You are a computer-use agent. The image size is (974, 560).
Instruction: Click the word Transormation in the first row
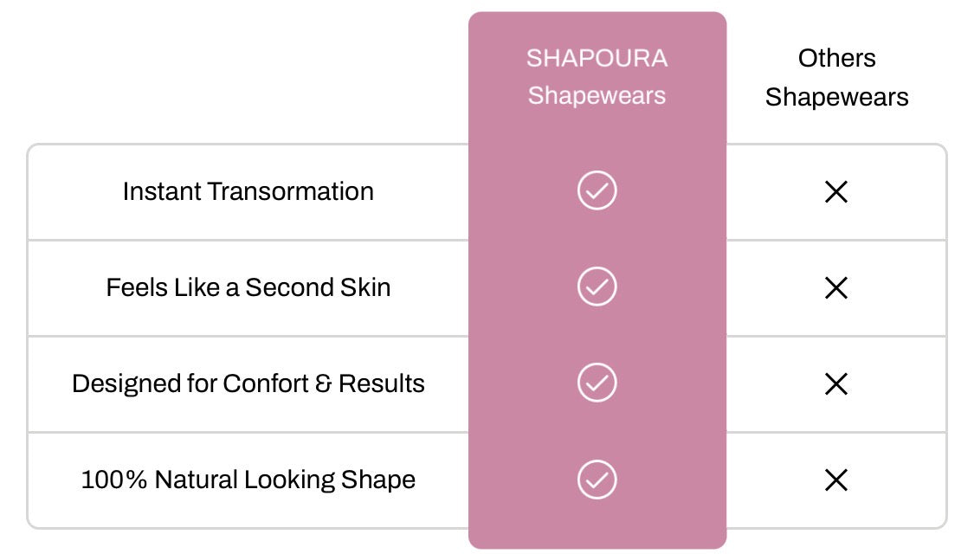point(290,191)
